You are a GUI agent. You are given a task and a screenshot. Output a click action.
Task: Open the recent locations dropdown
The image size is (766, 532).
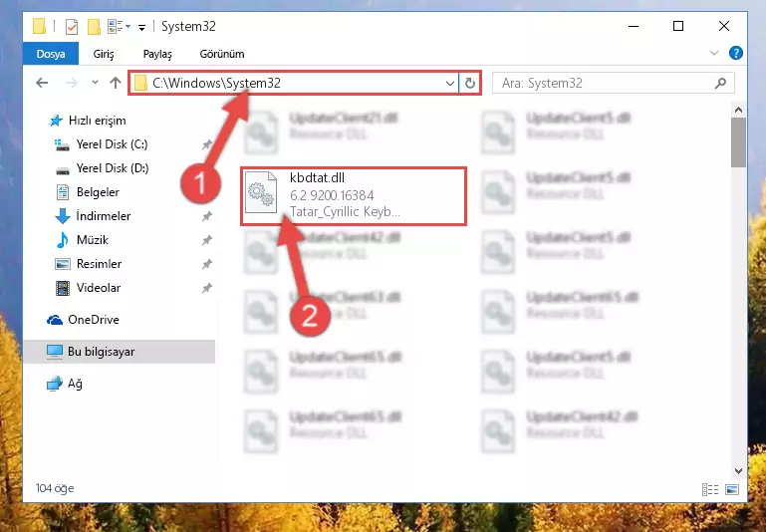(x=96, y=83)
